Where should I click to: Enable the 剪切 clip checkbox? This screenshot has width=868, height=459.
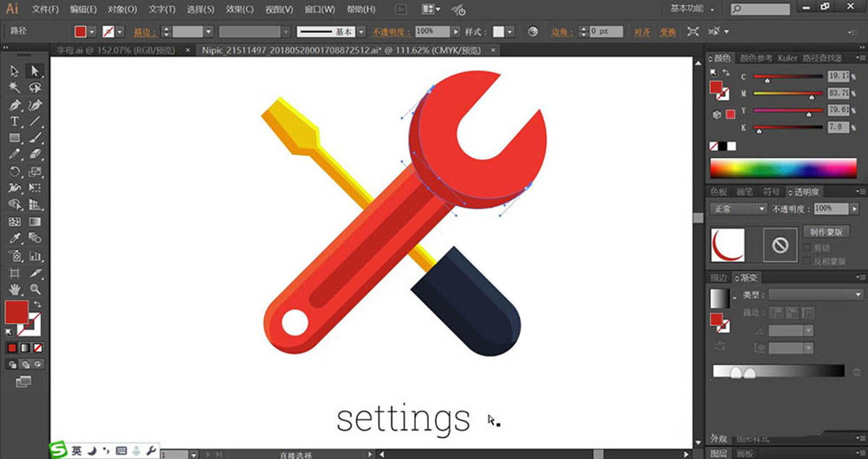pyautogui.click(x=807, y=246)
